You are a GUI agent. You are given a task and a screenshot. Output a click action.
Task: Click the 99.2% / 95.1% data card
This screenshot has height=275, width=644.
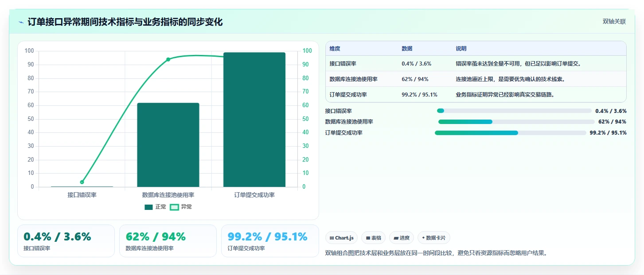[270, 241]
